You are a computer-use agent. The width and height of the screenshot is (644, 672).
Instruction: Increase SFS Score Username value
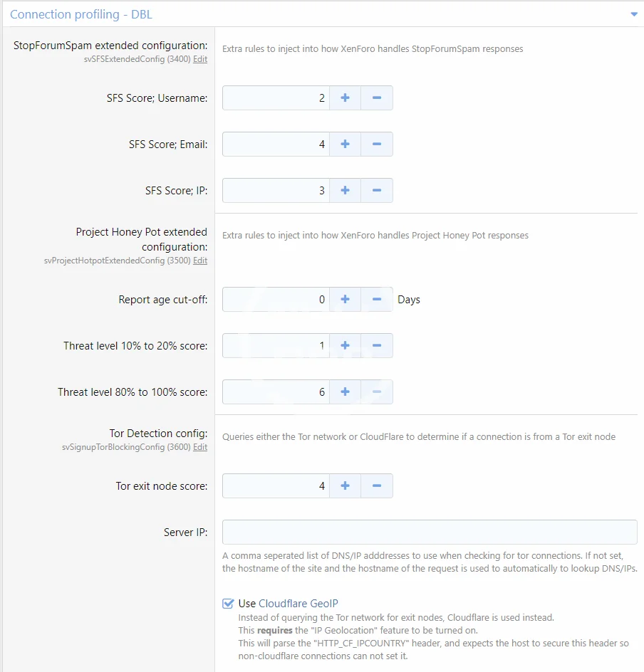pos(345,98)
